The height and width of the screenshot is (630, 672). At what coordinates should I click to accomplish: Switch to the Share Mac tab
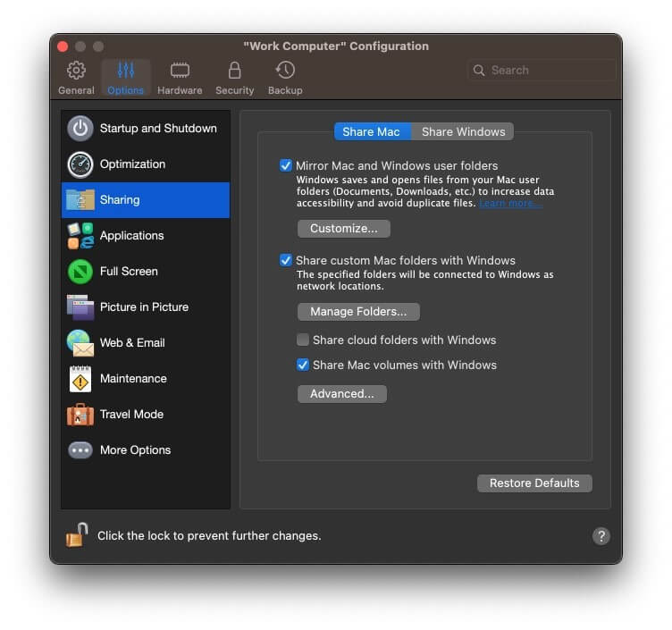[x=372, y=131]
